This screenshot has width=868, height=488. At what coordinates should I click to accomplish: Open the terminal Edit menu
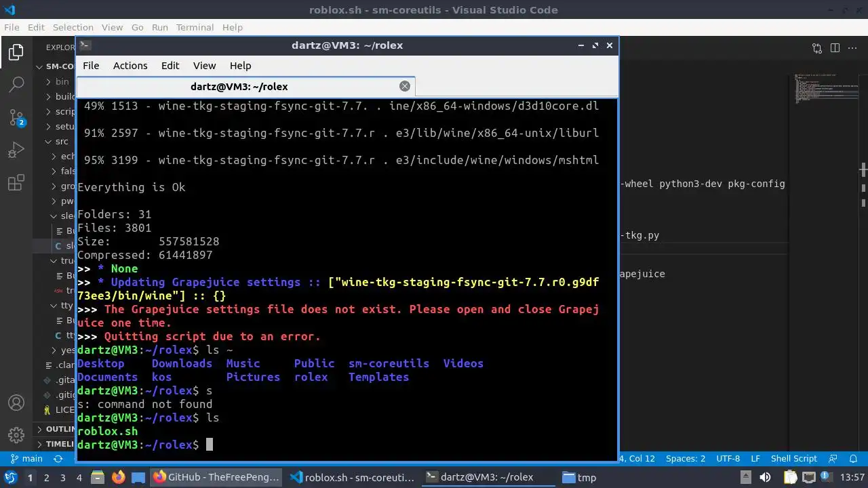[x=170, y=66]
